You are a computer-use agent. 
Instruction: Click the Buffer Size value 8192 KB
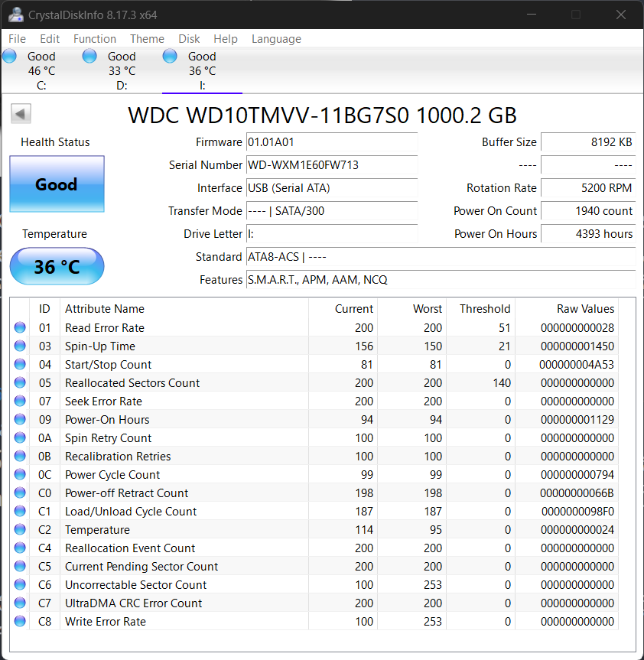coord(588,141)
